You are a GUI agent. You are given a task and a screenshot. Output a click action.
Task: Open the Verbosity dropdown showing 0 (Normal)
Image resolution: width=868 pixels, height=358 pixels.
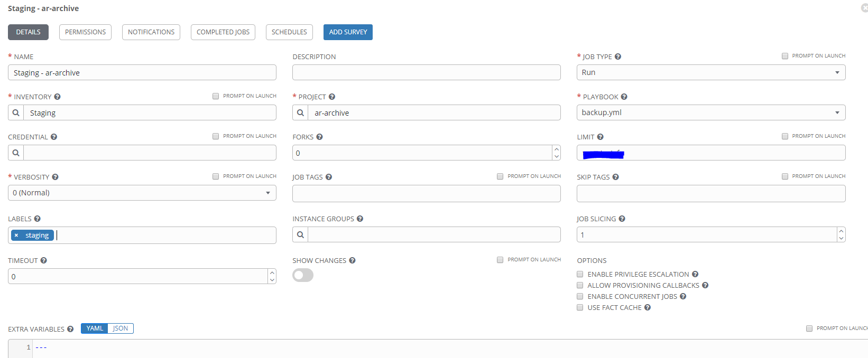click(142, 193)
